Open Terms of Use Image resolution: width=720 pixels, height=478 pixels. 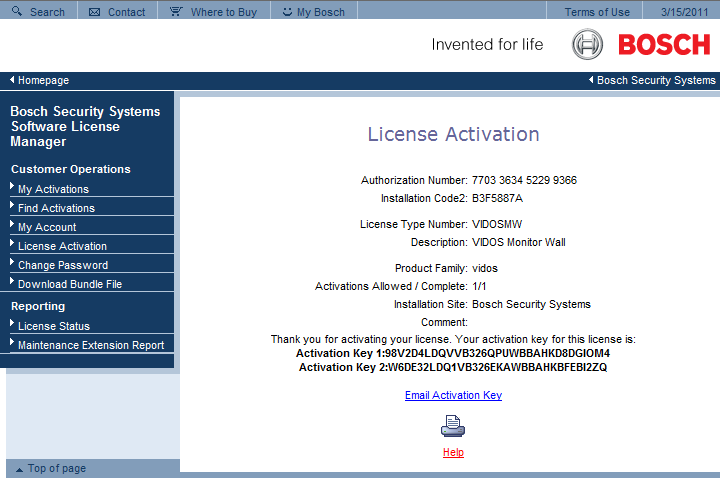coord(597,12)
